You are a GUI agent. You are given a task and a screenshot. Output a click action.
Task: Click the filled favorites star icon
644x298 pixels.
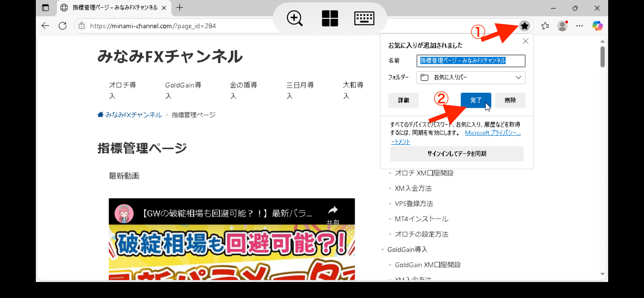click(524, 26)
